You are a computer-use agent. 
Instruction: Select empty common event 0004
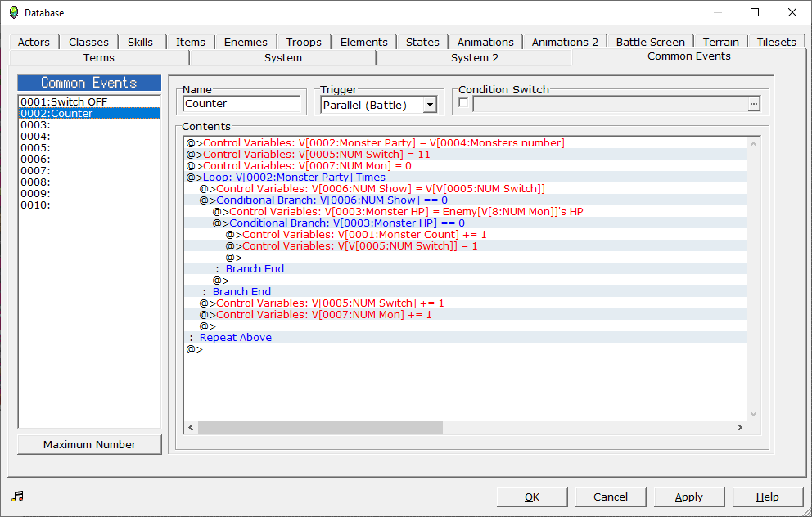click(89, 136)
